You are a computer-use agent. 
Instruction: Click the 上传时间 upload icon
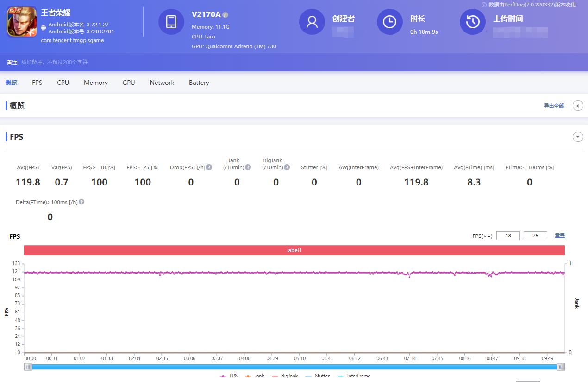[473, 21]
